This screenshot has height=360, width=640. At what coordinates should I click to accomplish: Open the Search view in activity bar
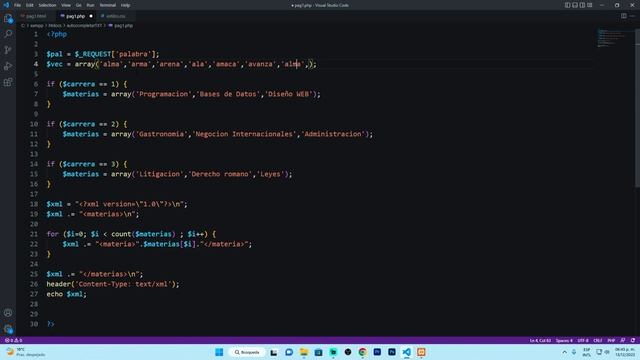[8, 34]
